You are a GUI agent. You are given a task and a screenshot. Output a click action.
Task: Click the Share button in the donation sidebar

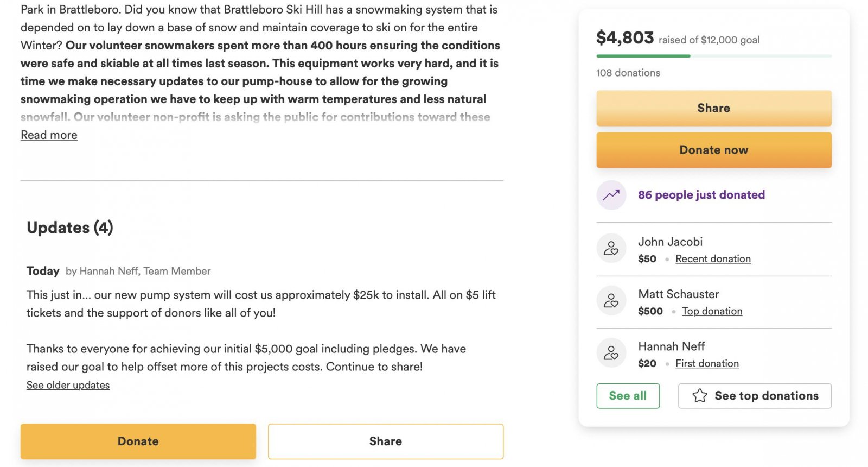tap(713, 108)
